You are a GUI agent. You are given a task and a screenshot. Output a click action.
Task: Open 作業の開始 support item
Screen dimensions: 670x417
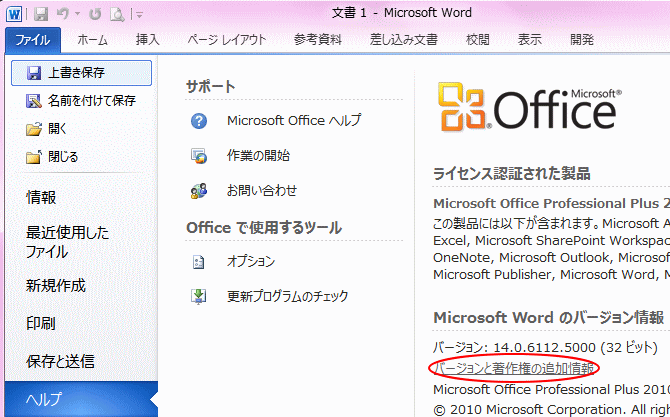pos(258,156)
